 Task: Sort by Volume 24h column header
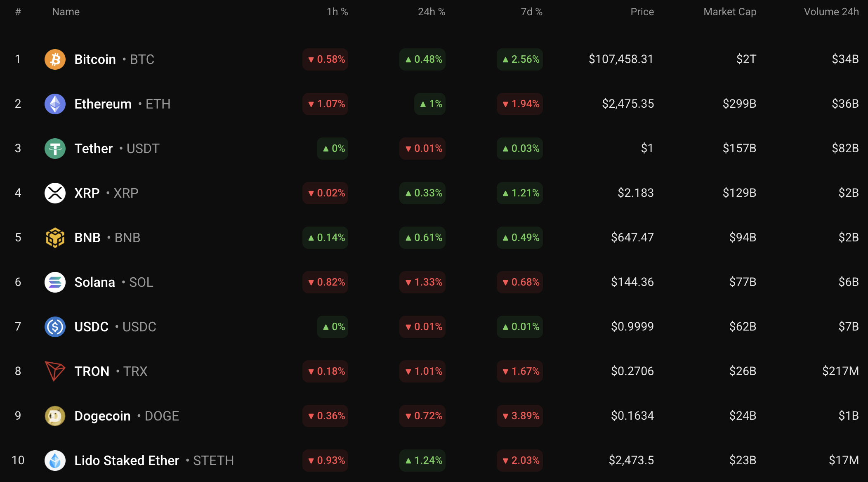click(831, 12)
